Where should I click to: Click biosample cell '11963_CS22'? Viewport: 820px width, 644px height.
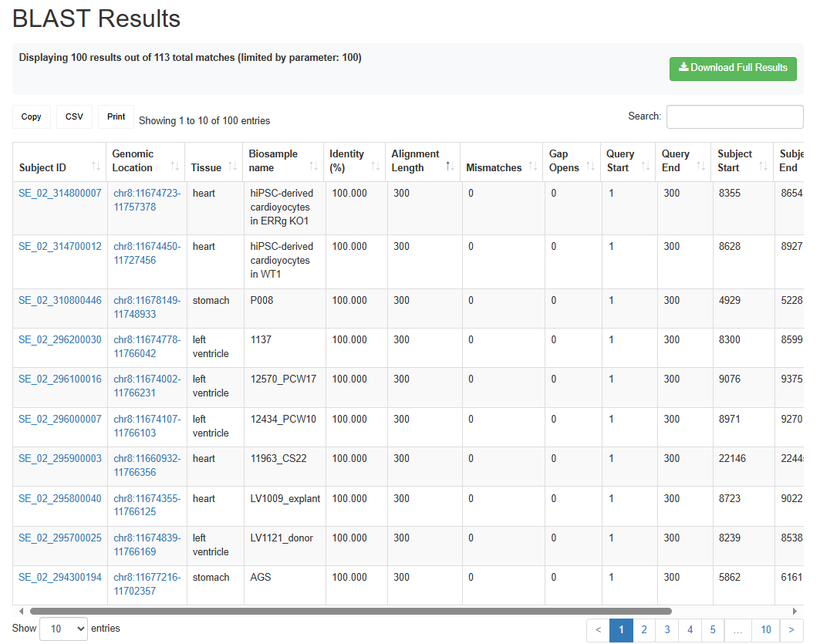tap(278, 458)
